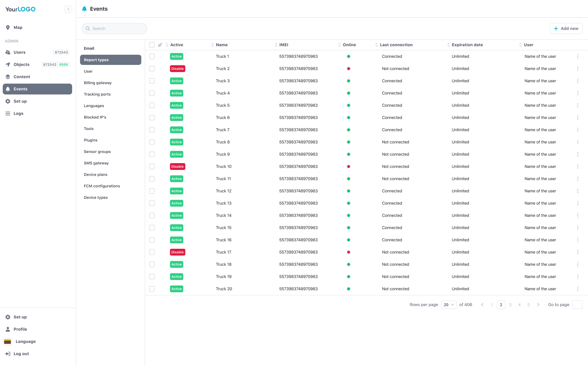Check the box for Truck 19
The image size is (588, 366).
(x=152, y=277)
